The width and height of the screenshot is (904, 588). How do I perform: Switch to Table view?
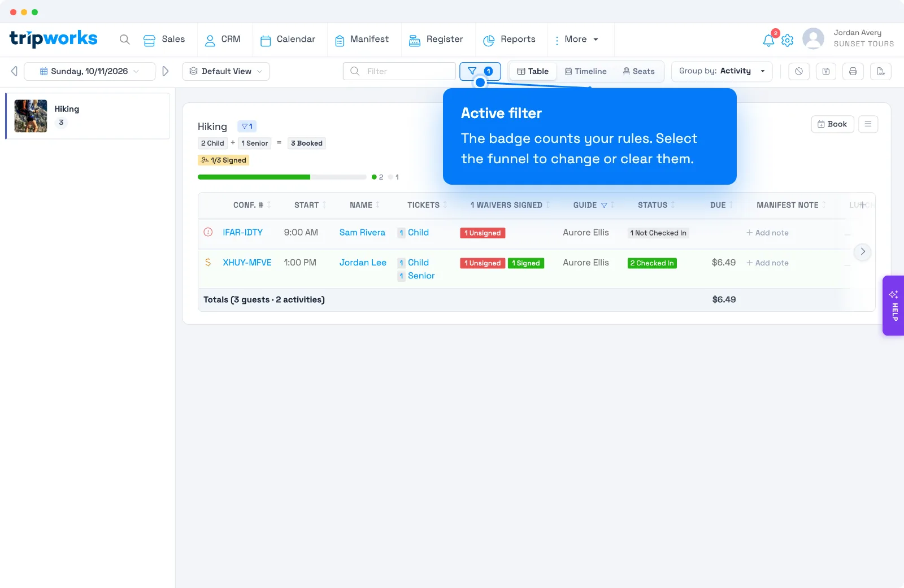[533, 71]
